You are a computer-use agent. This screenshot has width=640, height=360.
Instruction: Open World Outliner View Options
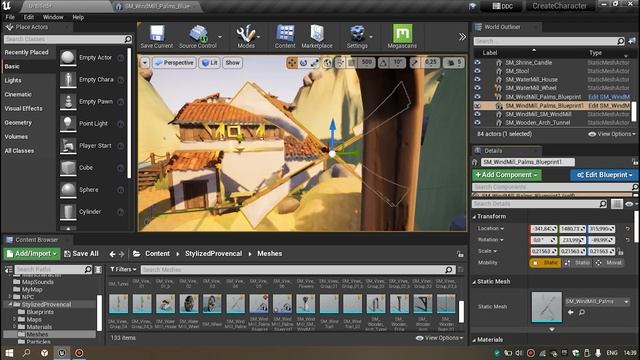click(x=611, y=134)
